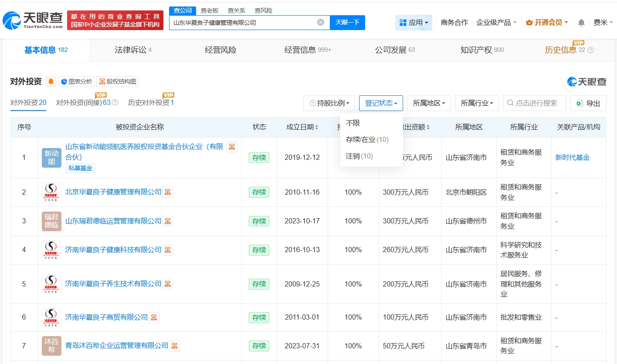Open 开通会员 membership menu
Screen dimensions: 617x364
pos(547,22)
